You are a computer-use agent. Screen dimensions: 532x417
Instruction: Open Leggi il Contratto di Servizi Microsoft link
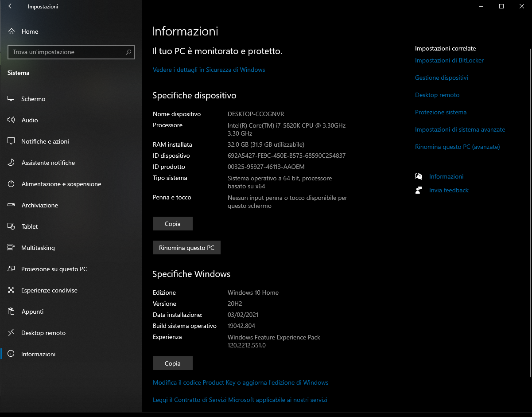tap(240, 400)
